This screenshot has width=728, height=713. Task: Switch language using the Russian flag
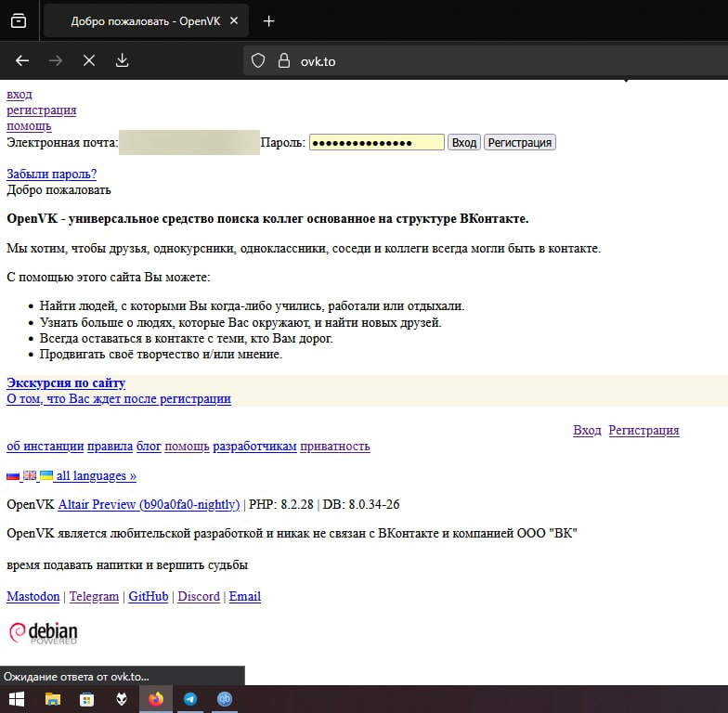tap(13, 475)
